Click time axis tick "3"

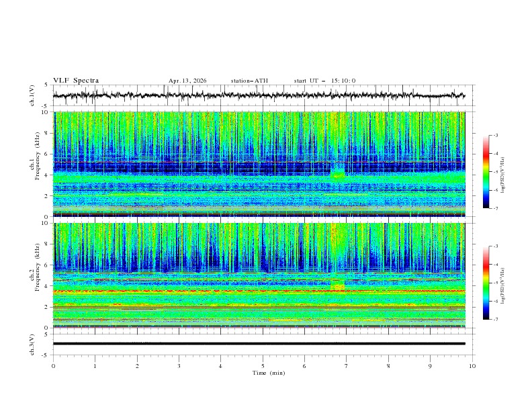[179, 366]
